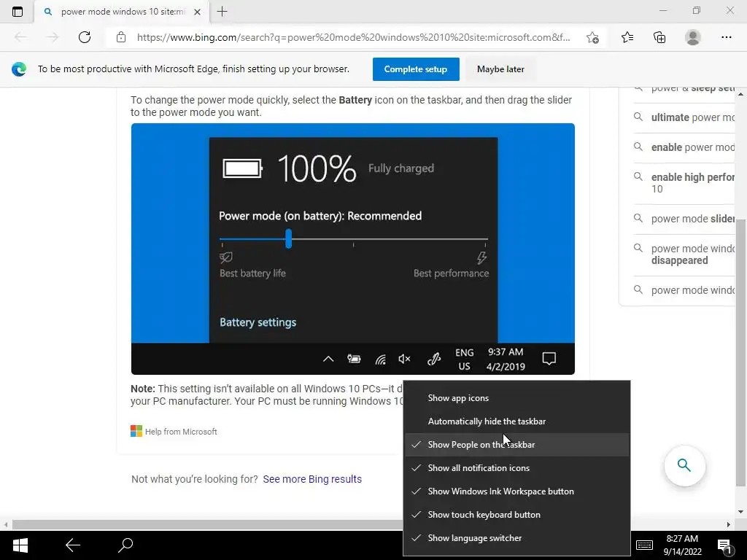Select 'power mode windows disappeared' related search
The image size is (747, 560).
[684, 254]
